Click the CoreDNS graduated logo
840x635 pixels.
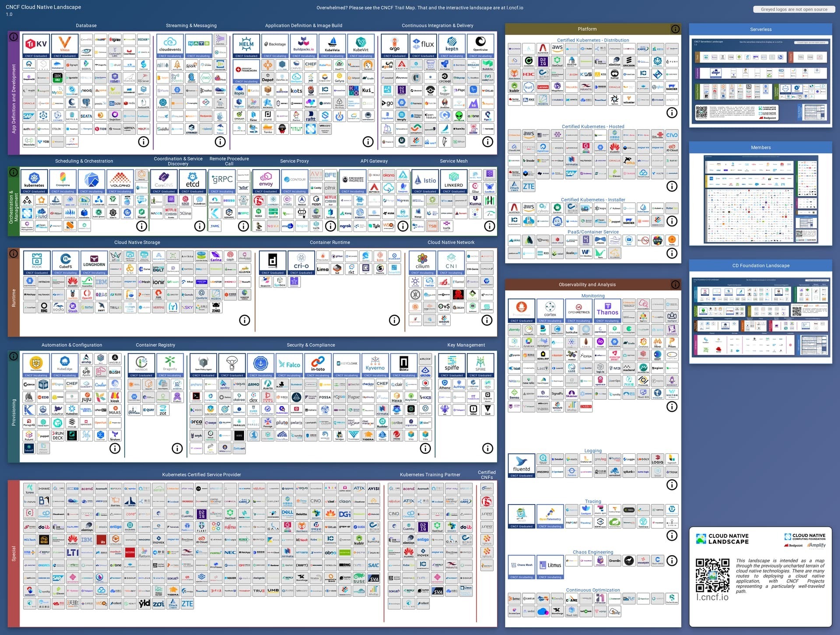(164, 182)
